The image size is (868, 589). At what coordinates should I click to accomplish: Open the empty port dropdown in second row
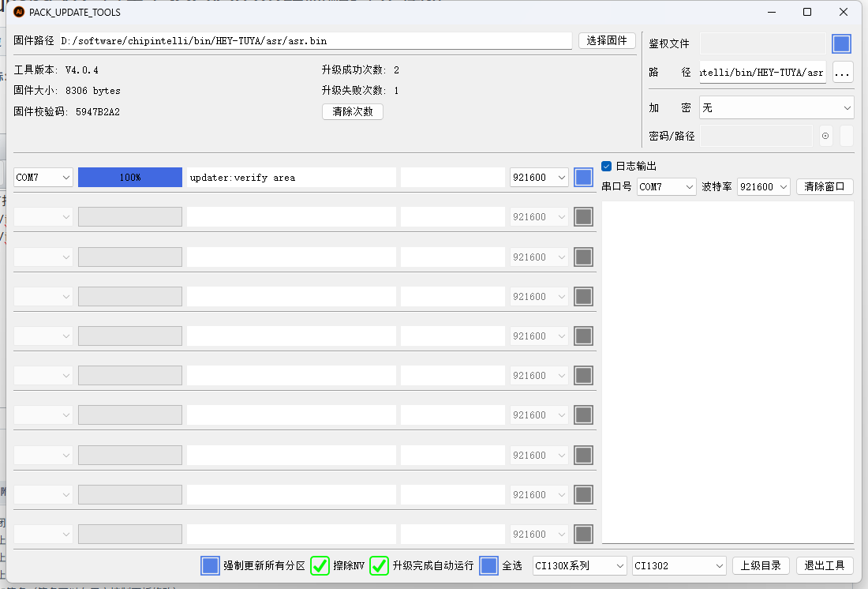pos(43,216)
